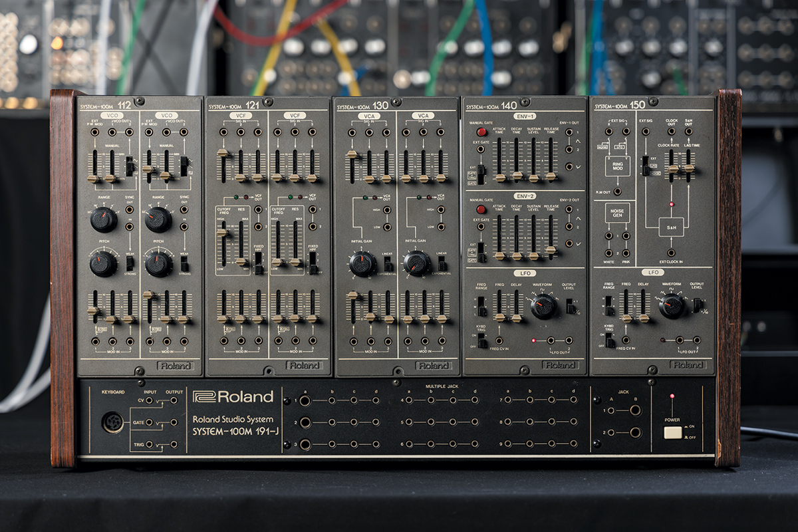
Task: Click Multiple Jack 1a large socket
Action: pos(304,401)
